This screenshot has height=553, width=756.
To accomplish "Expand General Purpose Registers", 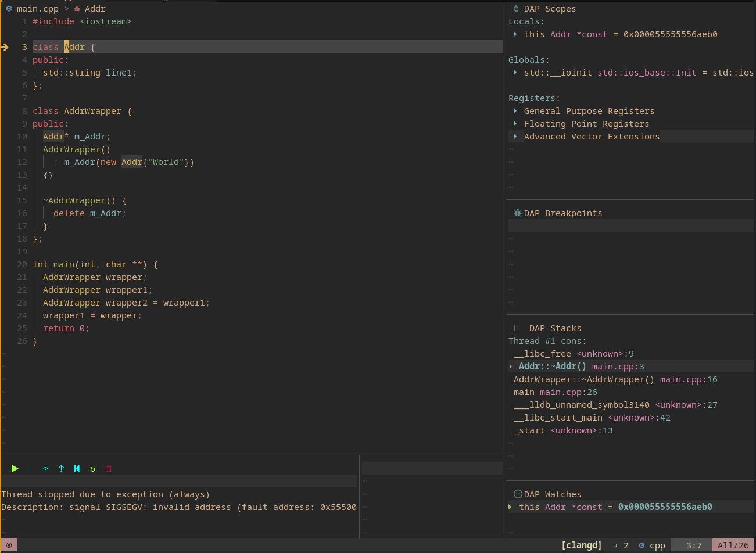I will click(x=515, y=111).
